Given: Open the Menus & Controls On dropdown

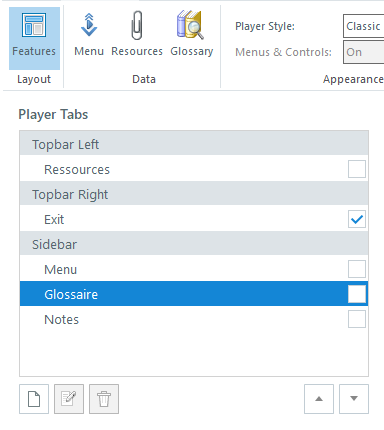Looking at the screenshot, I should (364, 52).
